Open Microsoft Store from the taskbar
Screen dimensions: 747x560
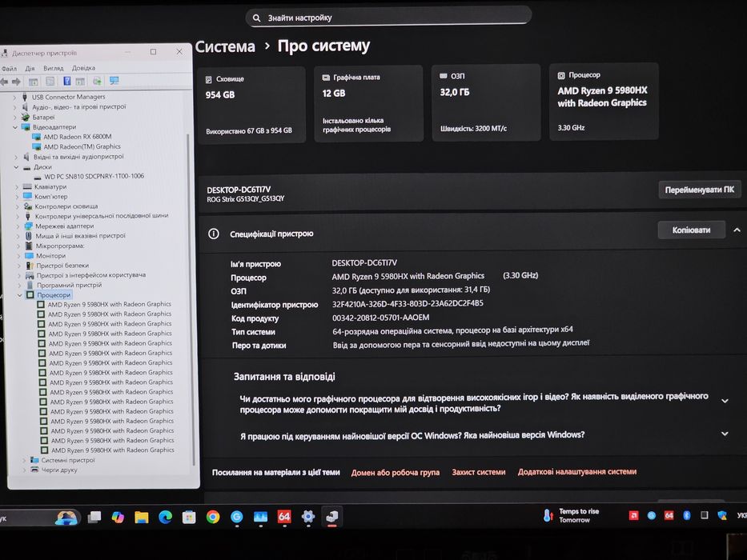pyautogui.click(x=189, y=517)
